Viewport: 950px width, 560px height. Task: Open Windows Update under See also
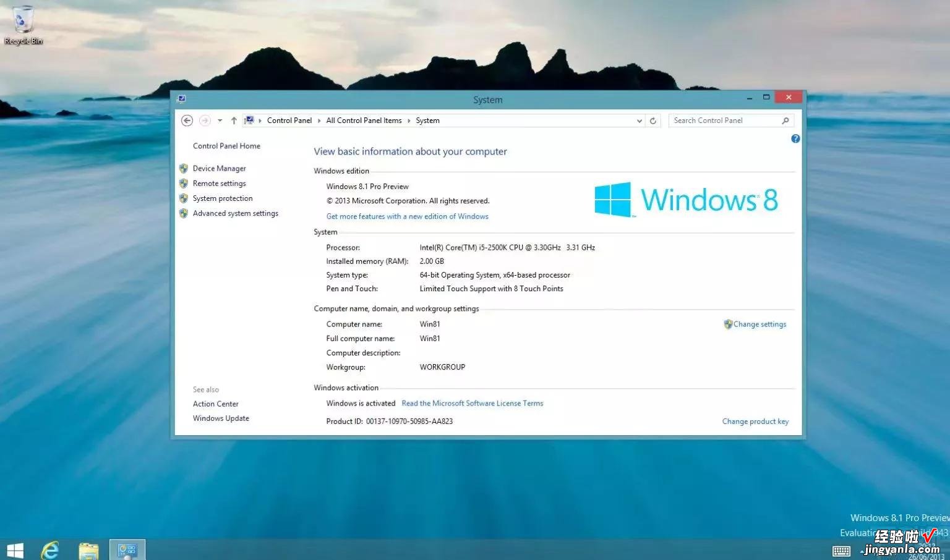coord(221,418)
